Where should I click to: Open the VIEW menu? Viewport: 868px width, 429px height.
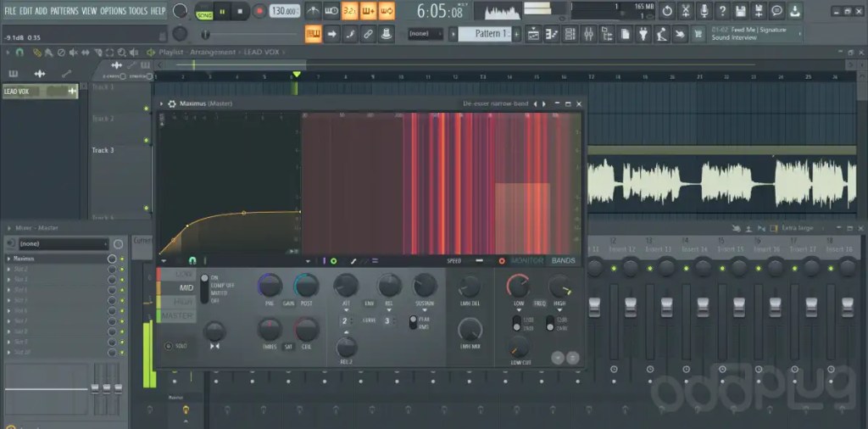pyautogui.click(x=89, y=10)
